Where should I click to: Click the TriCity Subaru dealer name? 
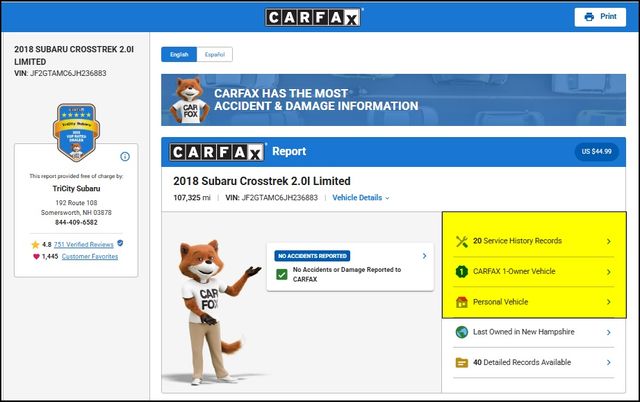76,189
